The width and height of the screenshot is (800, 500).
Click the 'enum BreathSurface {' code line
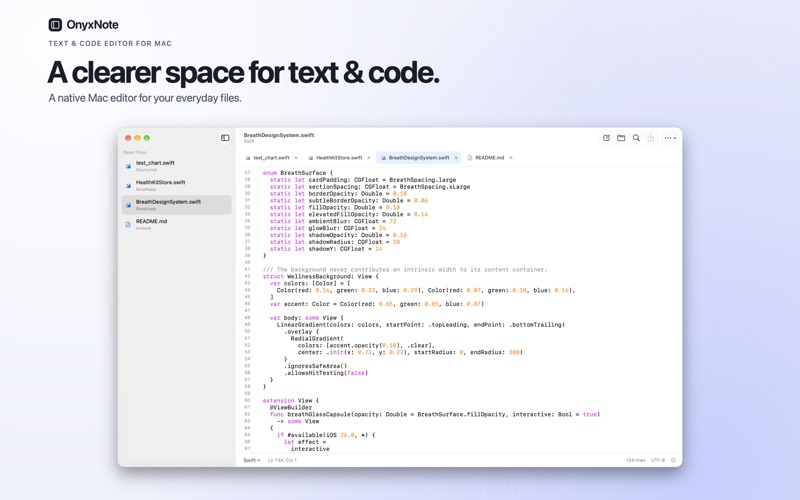click(x=297, y=173)
